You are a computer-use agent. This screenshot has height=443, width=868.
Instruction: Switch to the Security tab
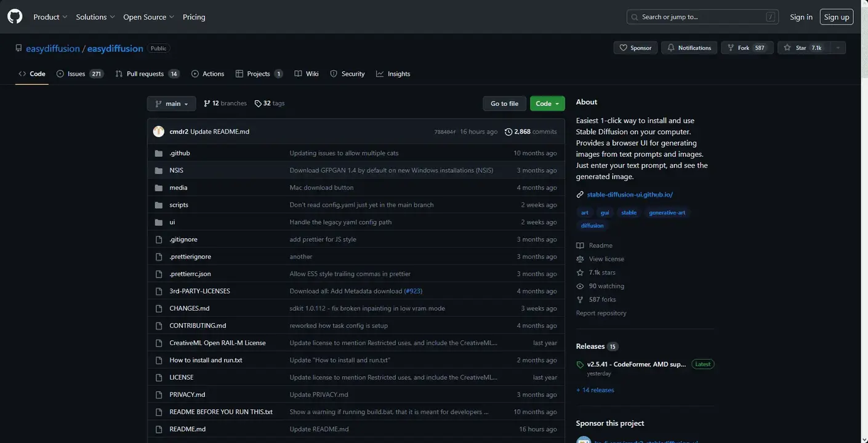tap(348, 74)
